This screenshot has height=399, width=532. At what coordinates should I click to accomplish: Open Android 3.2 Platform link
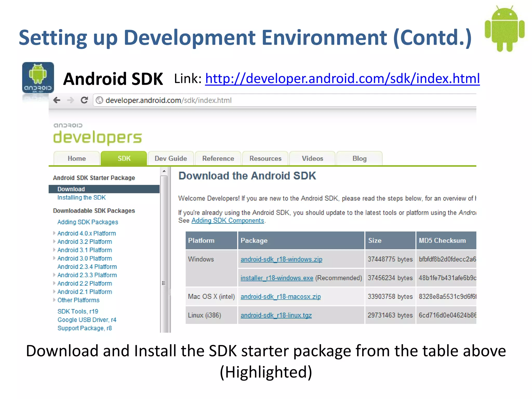(85, 242)
